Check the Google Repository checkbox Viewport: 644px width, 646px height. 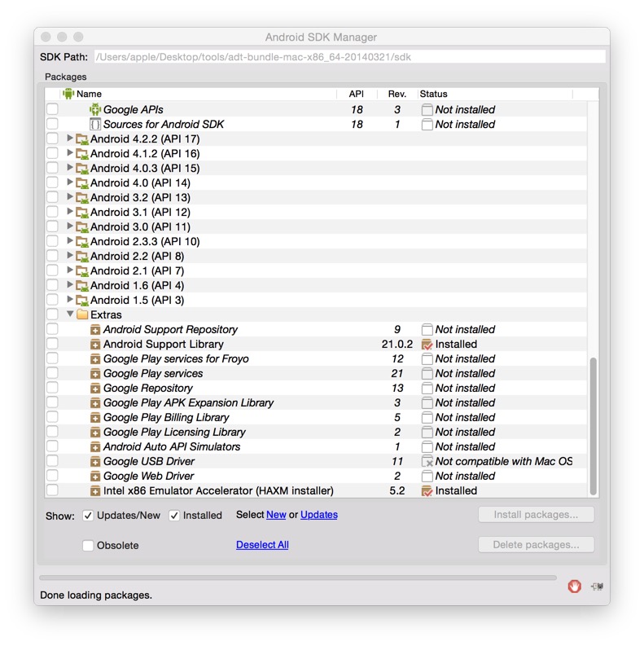pyautogui.click(x=52, y=388)
